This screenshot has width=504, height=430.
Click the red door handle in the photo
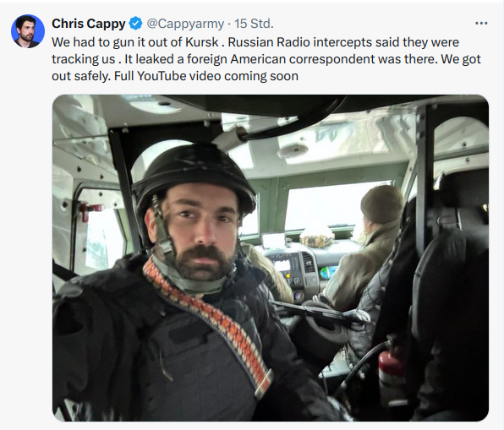tap(90, 210)
